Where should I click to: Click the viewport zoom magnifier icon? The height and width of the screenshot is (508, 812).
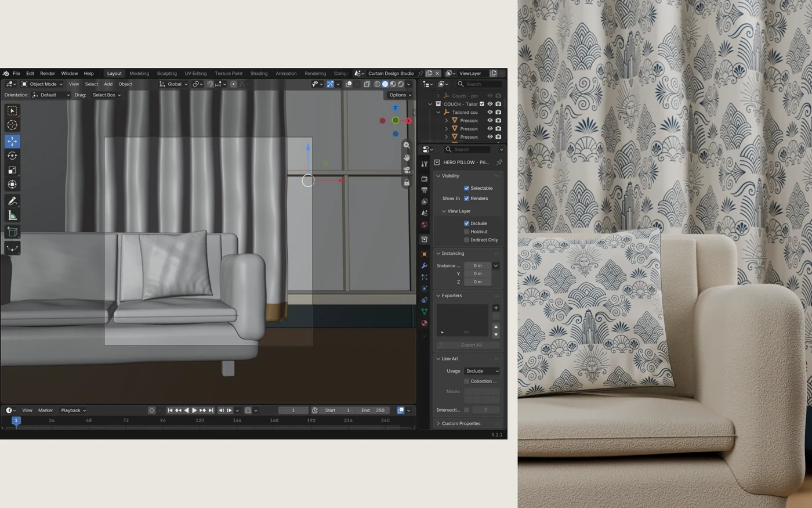(407, 145)
